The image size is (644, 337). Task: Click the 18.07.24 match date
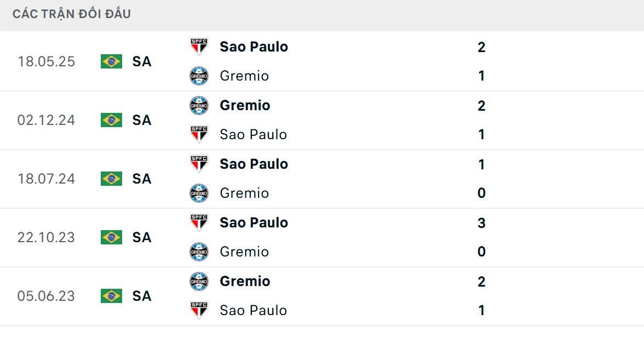coord(46,179)
